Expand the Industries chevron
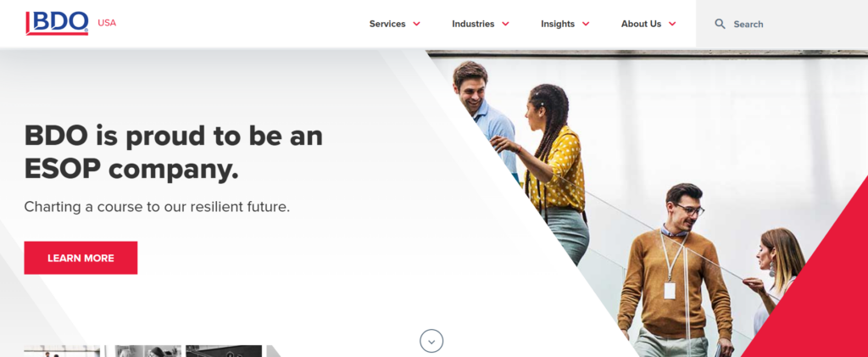Viewport: 868px width, 357px height. point(505,24)
